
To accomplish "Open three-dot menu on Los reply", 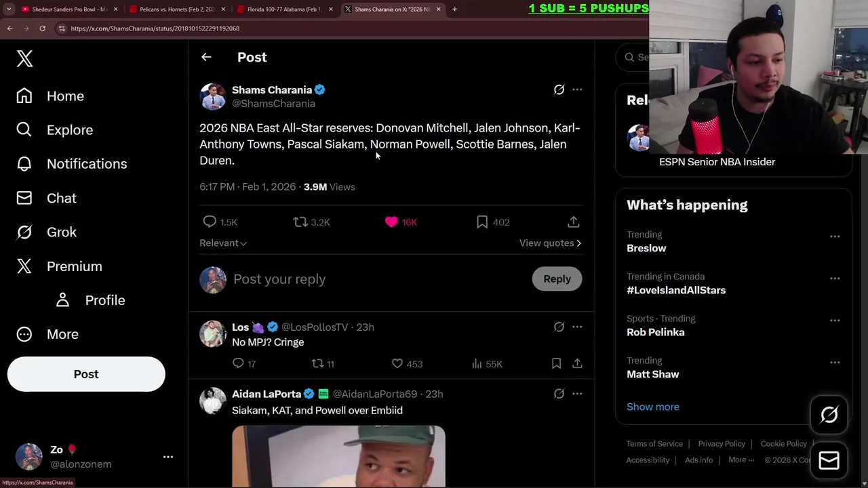I will pos(577,327).
